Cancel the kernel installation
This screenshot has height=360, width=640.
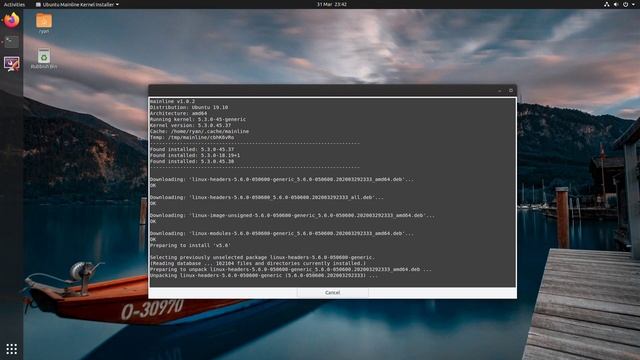pyautogui.click(x=332, y=293)
